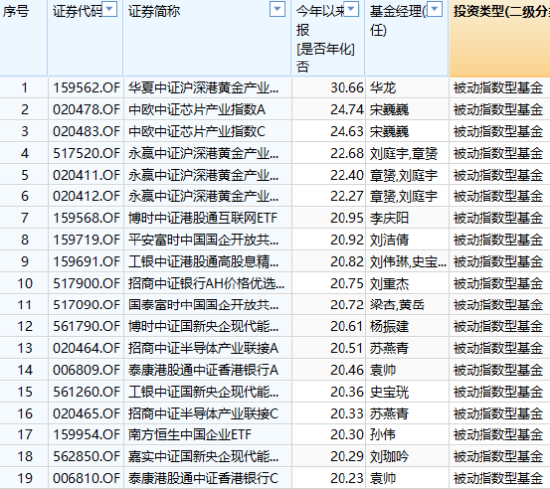550x489 pixels.
Task: Select the 序号 column header
Action: (24, 38)
